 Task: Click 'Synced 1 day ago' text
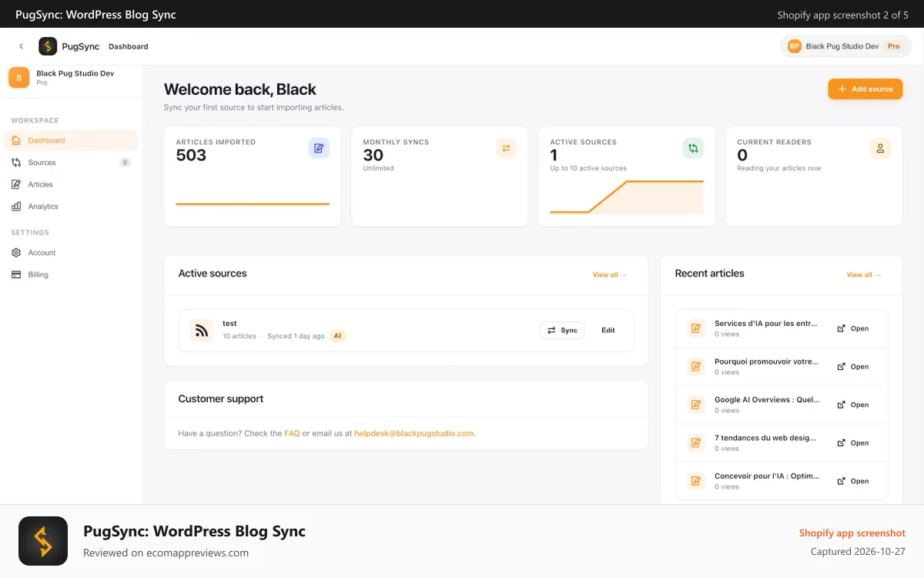click(x=296, y=336)
